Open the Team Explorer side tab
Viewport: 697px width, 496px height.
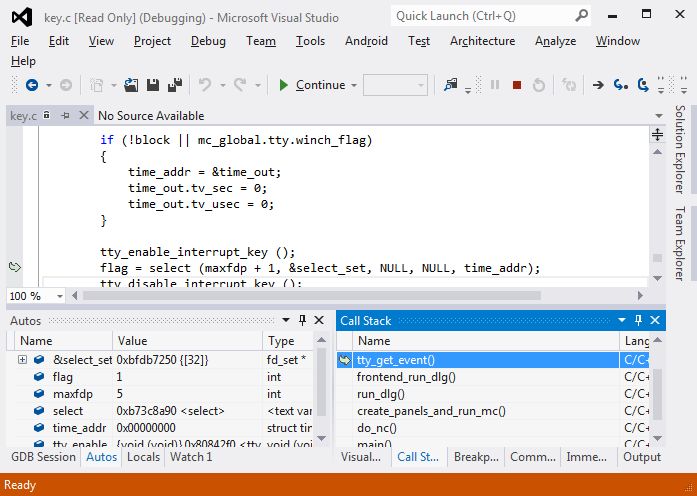[x=679, y=243]
